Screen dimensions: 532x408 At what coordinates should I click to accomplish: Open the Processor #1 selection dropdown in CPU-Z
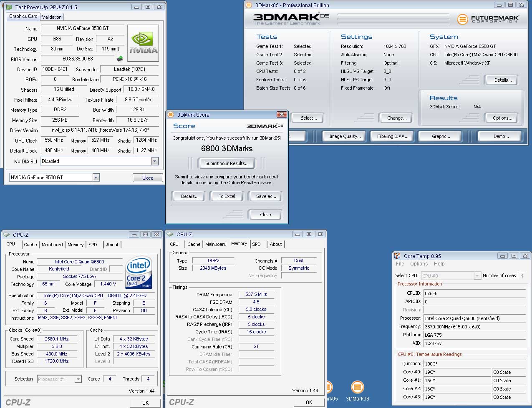78,379
